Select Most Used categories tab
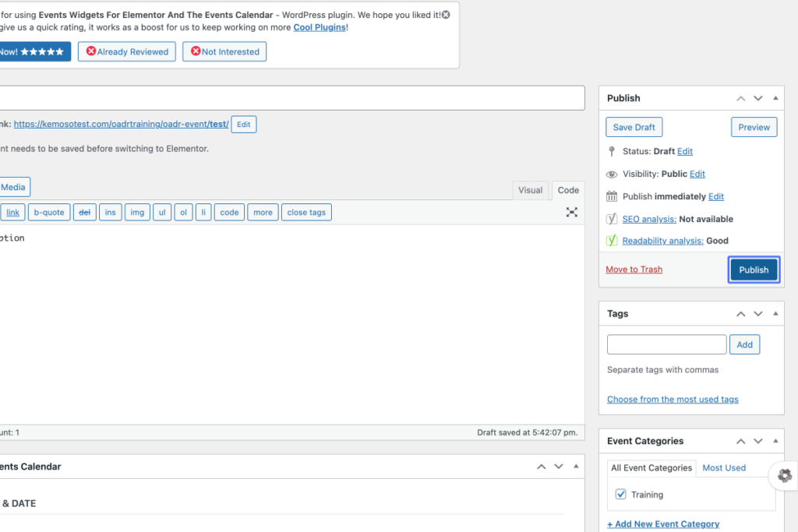Viewport: 798px width, 532px height. (x=724, y=468)
